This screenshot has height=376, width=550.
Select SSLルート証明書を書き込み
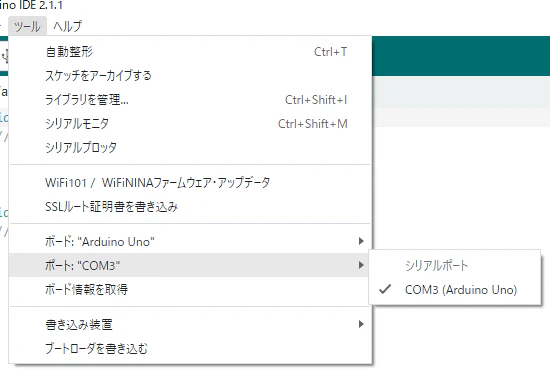pos(190,207)
